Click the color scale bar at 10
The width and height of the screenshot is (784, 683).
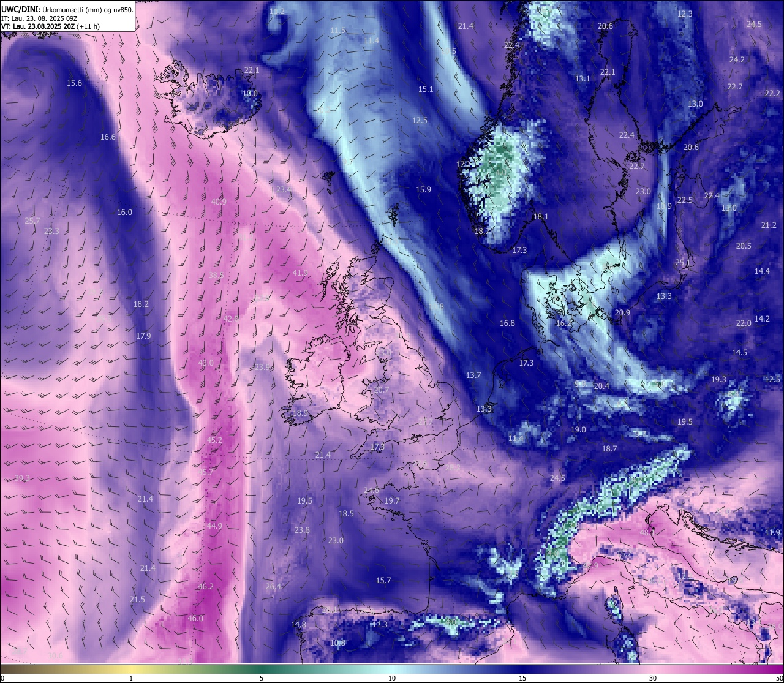[x=392, y=668]
